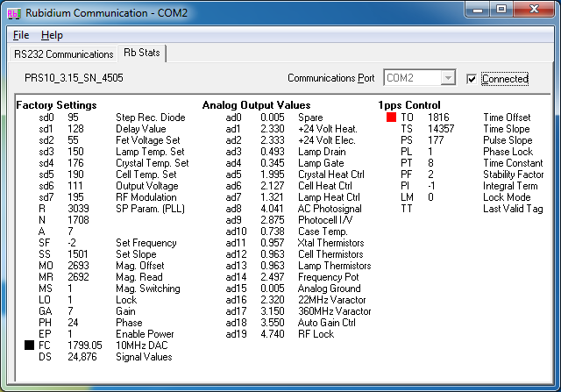Image resolution: width=561 pixels, height=392 pixels.
Task: Expand the Communications Port COM2 dropdown
Action: coord(448,78)
